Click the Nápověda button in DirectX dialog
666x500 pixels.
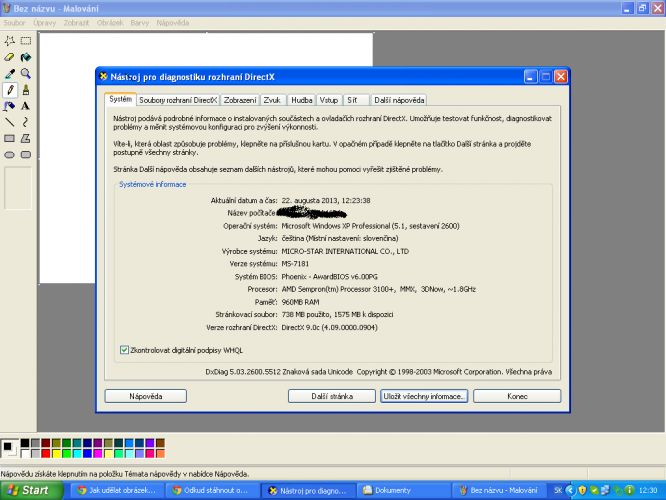coord(146,396)
